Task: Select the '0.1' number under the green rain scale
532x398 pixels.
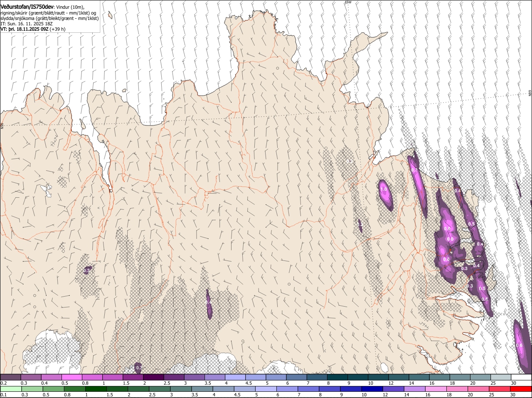Action: (x=3, y=395)
